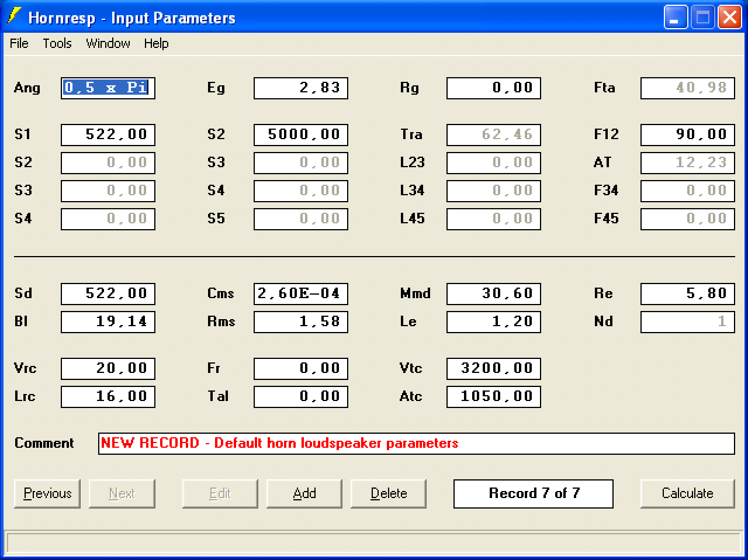Click the Bl field showing 19,14

tap(108, 322)
